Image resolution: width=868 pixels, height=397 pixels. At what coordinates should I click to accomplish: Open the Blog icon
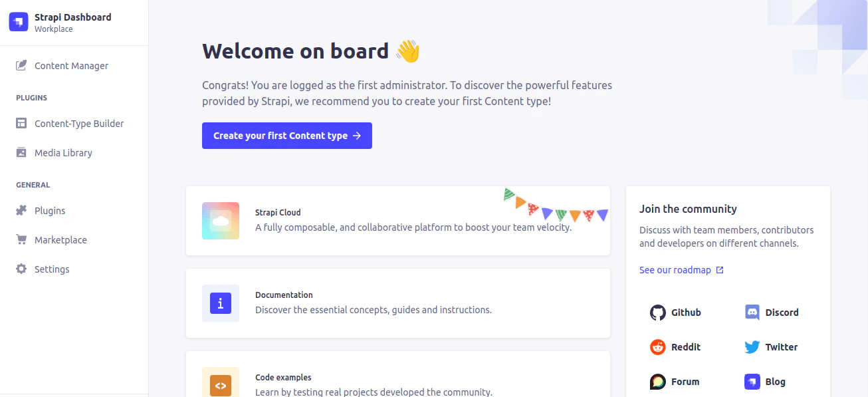point(752,381)
